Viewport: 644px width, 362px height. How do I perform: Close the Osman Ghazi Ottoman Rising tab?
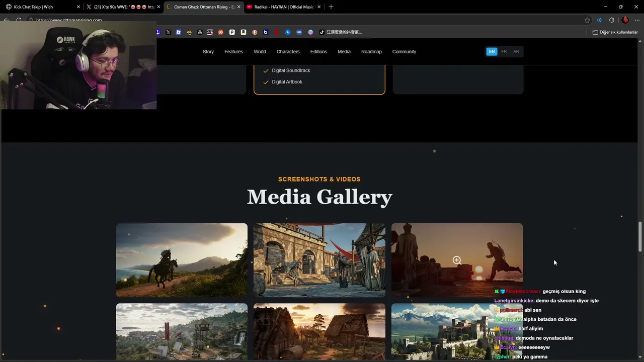238,7
